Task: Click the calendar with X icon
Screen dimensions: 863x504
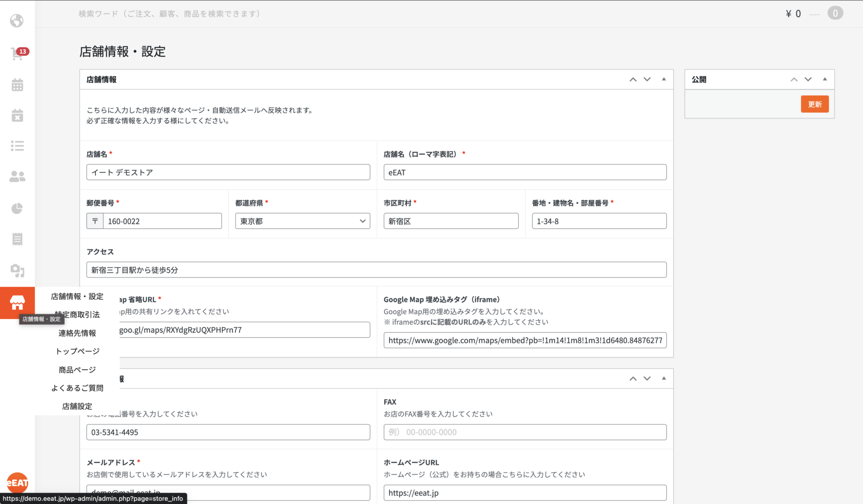Action: [x=17, y=115]
